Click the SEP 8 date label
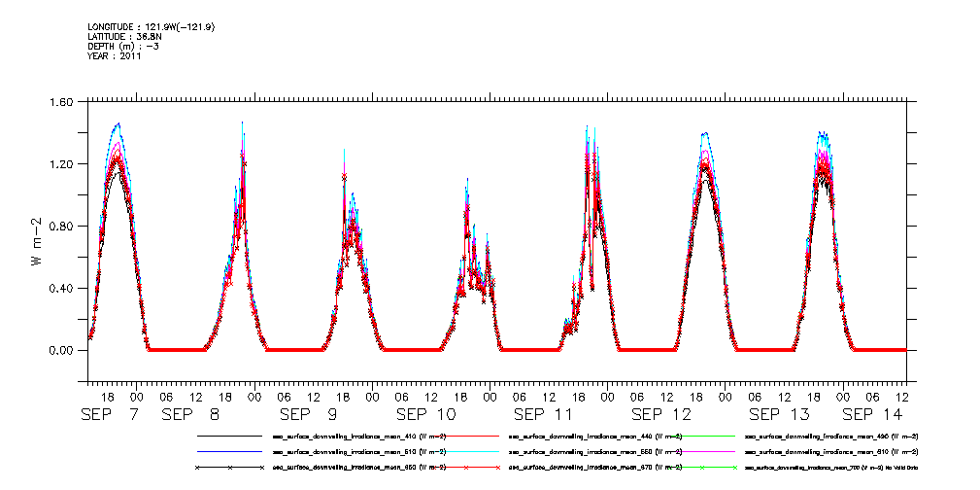 [191, 414]
